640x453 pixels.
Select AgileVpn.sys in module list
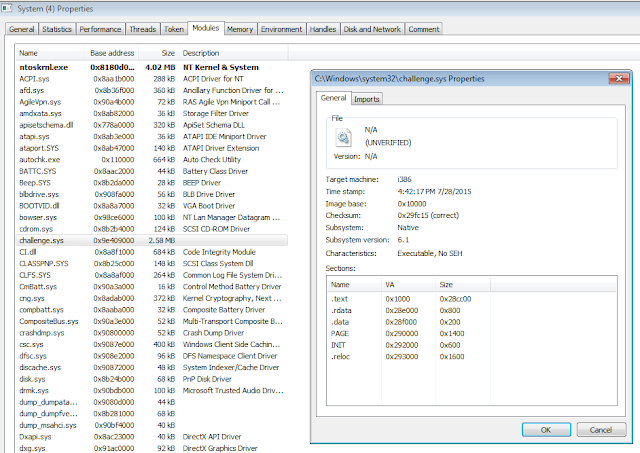point(152,102)
